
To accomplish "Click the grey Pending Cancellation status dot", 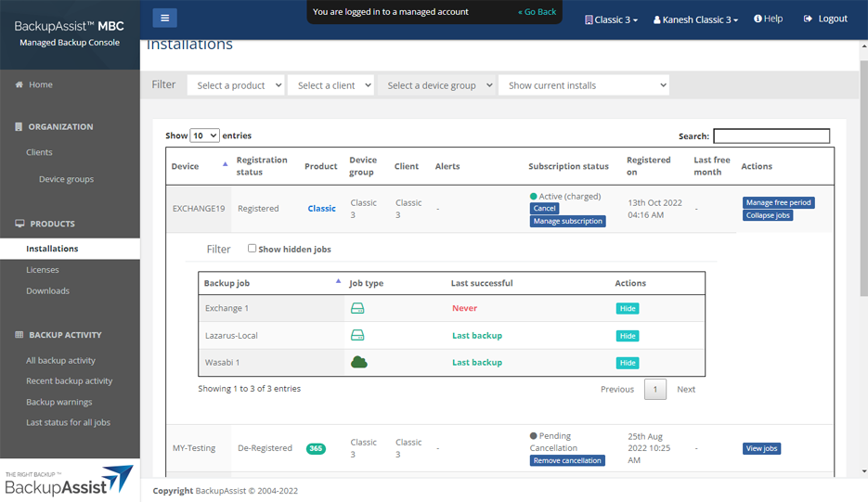I will pos(534,436).
